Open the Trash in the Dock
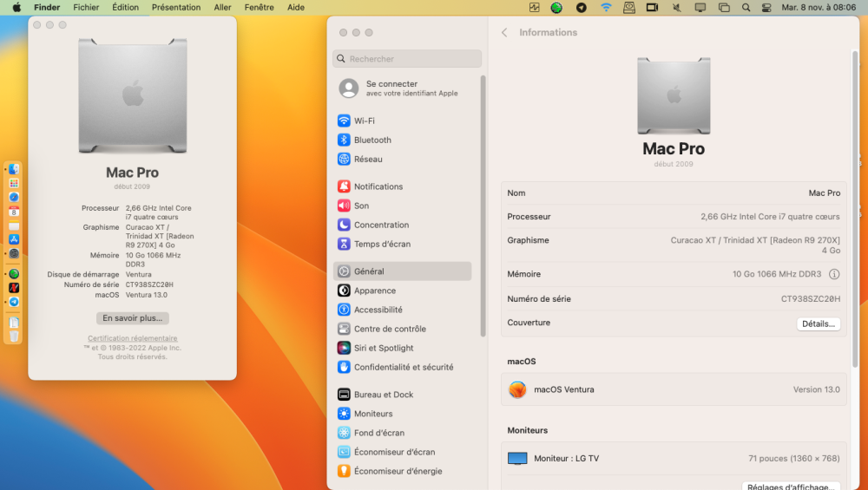Viewport: 868px width, 490px height. pyautogui.click(x=14, y=336)
